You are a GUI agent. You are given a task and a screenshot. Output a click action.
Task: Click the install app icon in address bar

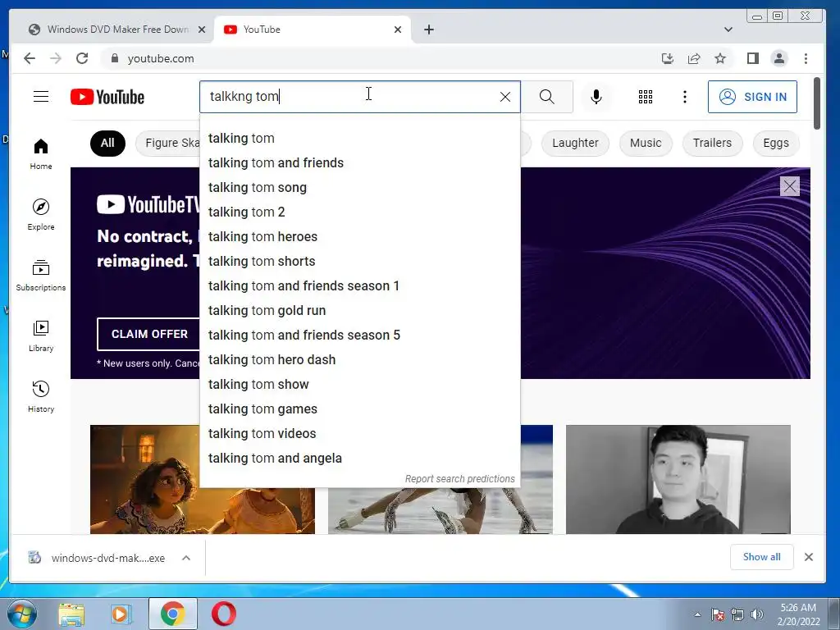tap(668, 58)
